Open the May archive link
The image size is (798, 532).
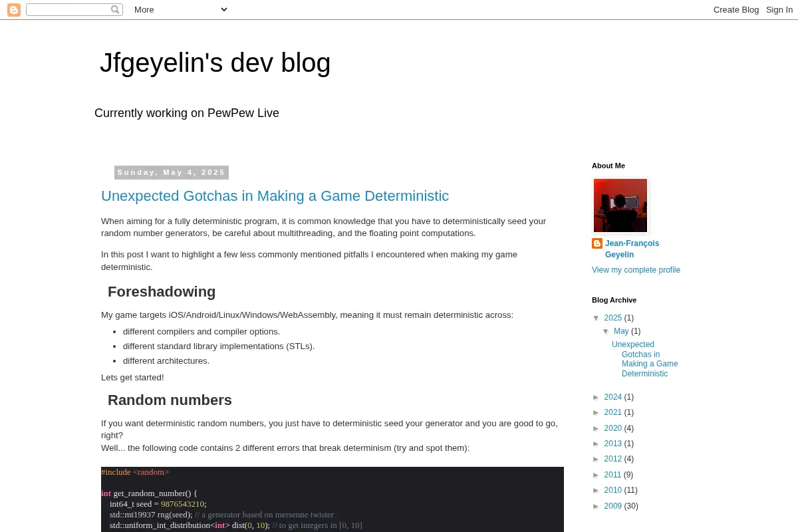pos(621,331)
